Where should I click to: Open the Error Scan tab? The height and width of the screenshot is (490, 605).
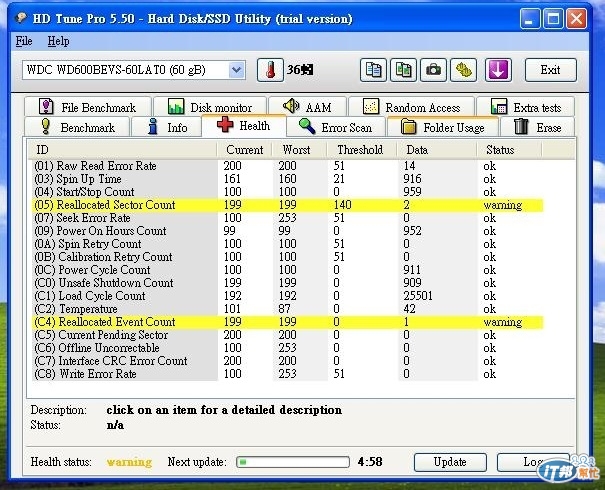point(336,127)
